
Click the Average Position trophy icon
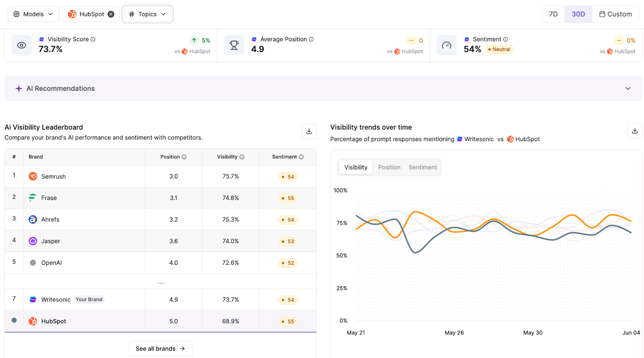tap(234, 45)
